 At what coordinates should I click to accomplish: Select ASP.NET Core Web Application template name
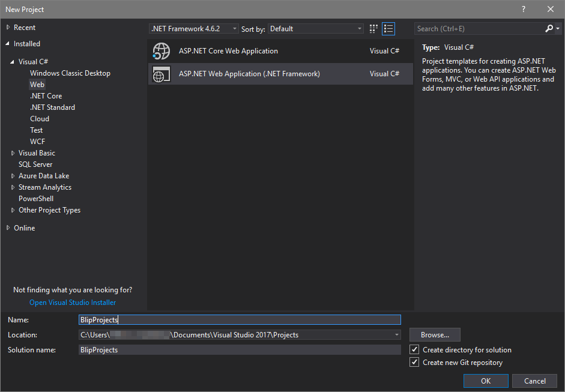click(228, 51)
